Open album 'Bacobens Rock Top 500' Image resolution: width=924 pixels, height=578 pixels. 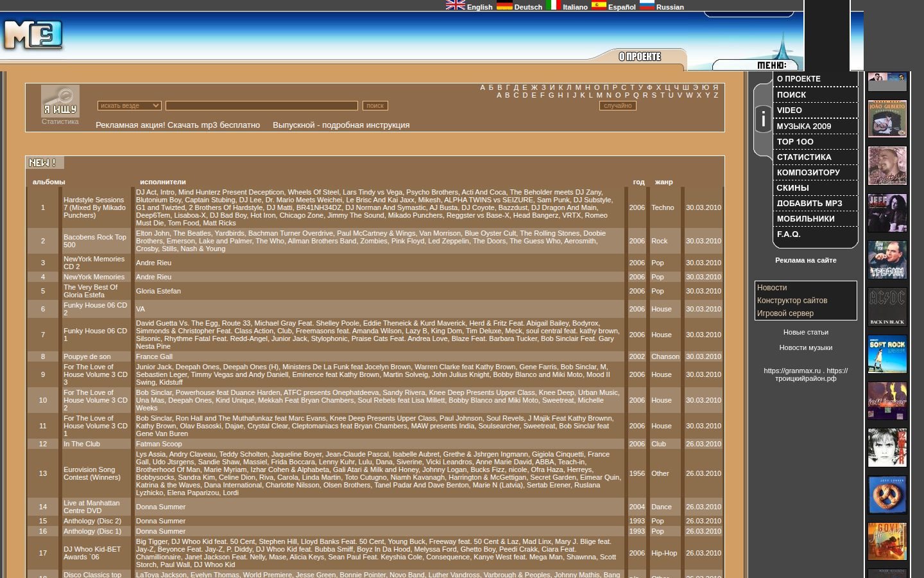(x=95, y=241)
